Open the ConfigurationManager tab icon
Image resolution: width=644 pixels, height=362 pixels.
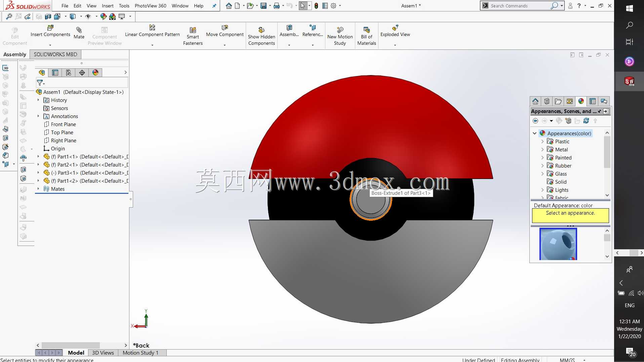coord(69,72)
